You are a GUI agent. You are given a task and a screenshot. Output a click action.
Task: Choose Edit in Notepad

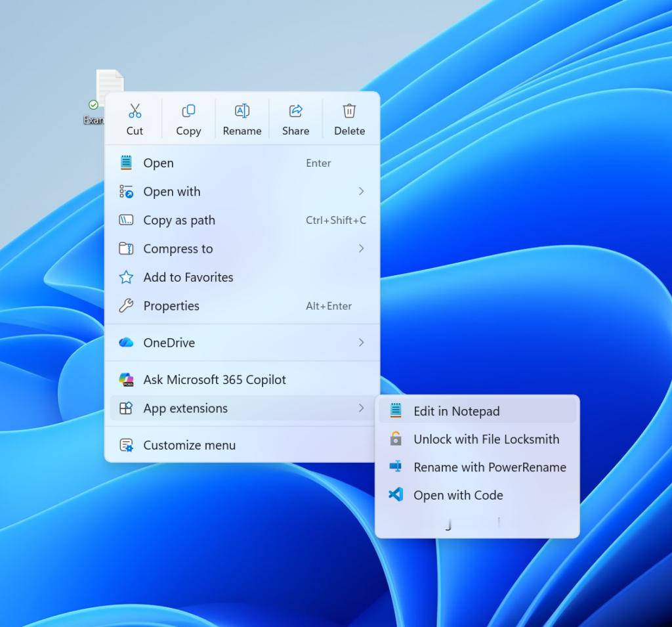point(477,411)
